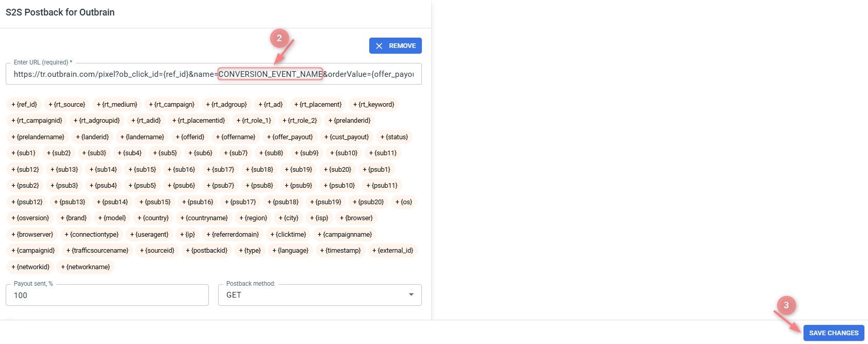This screenshot has height=344, width=868.
Task: Insert the {rt_ad} macro chip
Action: [x=271, y=105]
